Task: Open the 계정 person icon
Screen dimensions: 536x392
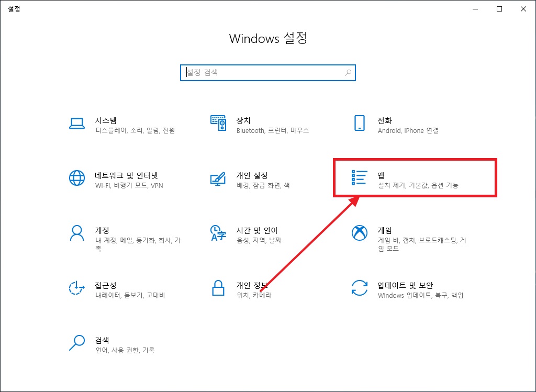Action: pos(76,233)
